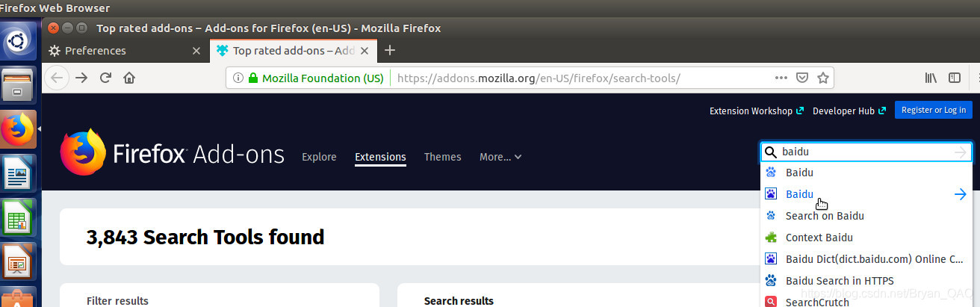The image size is (980, 307).
Task: Click the Mozilla Foundation (US) identity label
Action: coord(323,78)
